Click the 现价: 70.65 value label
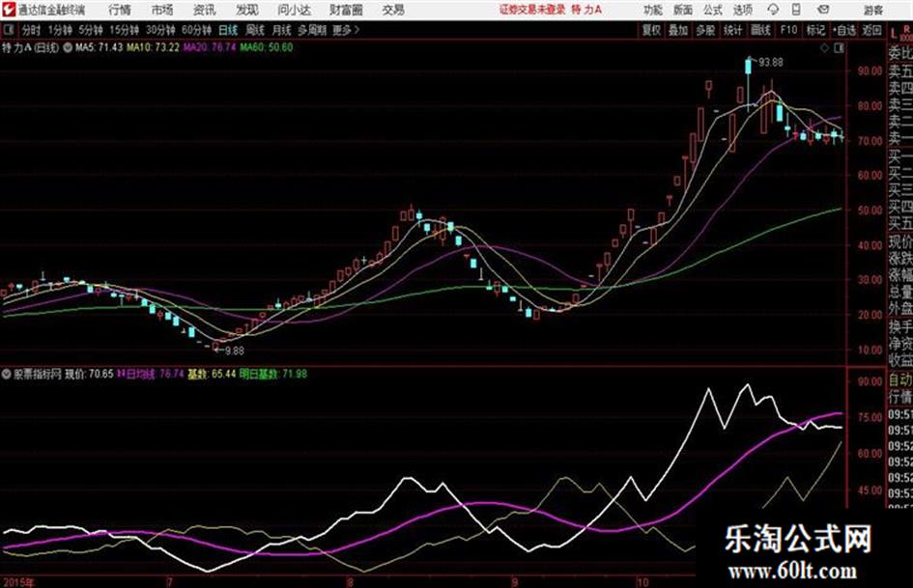 coord(89,374)
